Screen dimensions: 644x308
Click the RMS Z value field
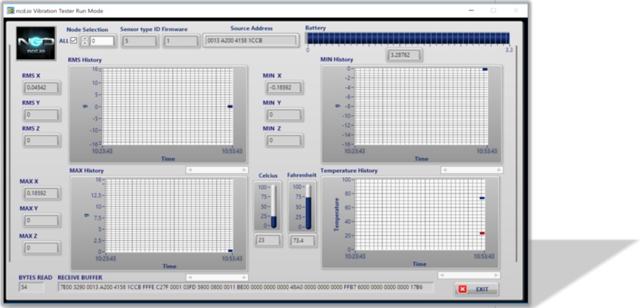click(42, 140)
